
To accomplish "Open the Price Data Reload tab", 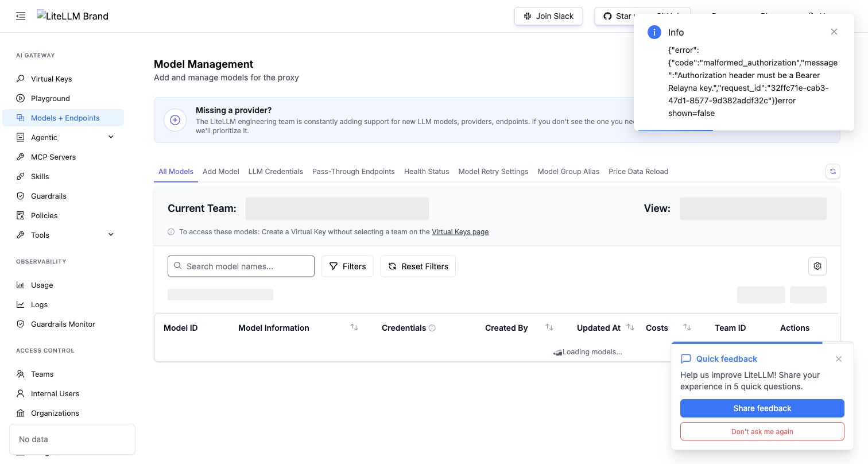I will pos(638,171).
